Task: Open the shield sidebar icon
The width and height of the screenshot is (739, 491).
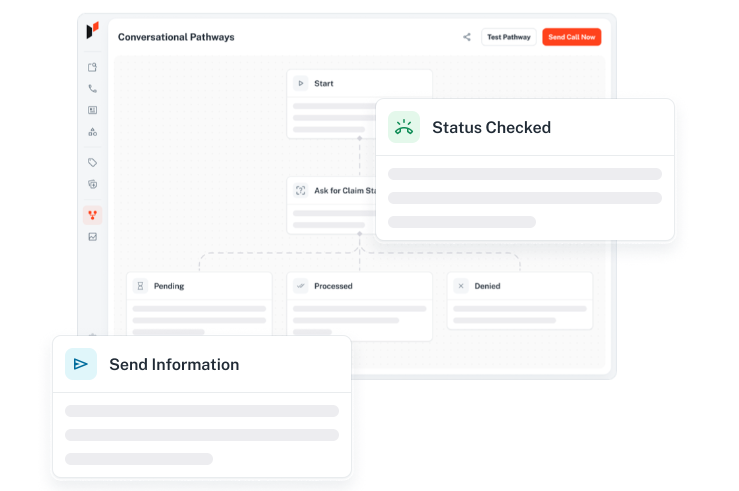Action: (x=92, y=184)
